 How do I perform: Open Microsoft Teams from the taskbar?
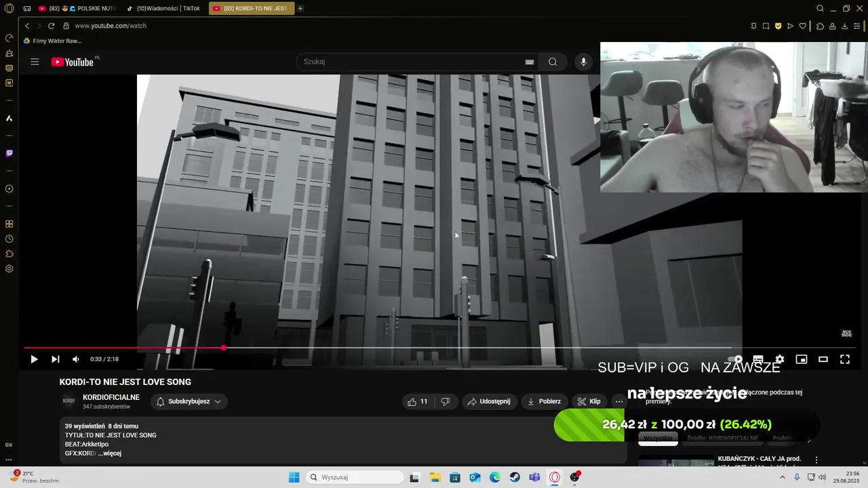point(535,477)
